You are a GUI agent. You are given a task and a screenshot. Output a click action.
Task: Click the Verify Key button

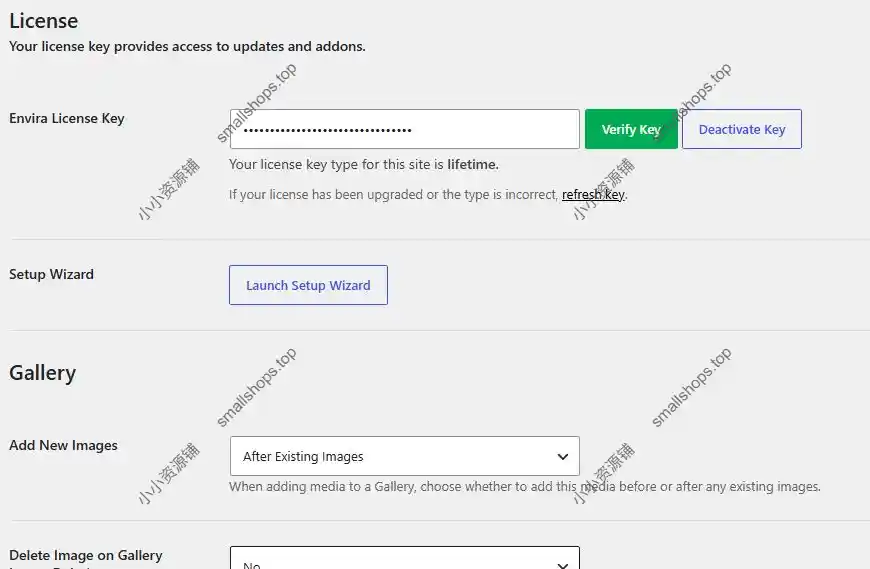[631, 129]
